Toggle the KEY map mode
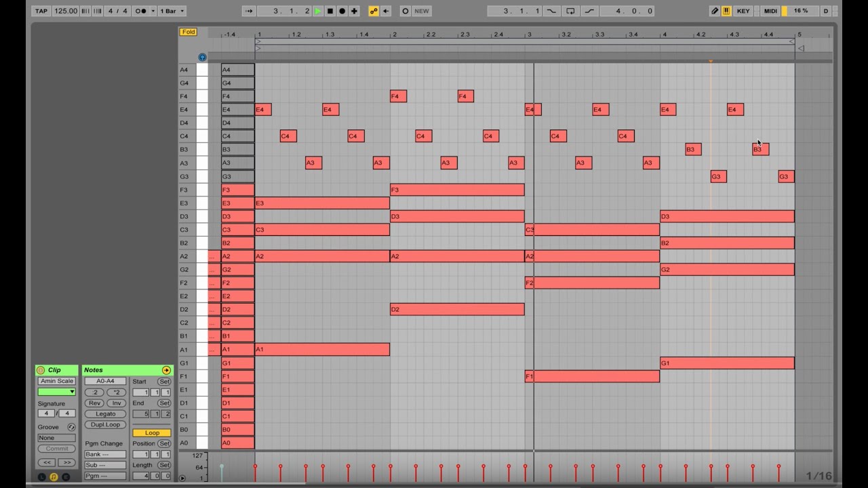 [x=743, y=11]
